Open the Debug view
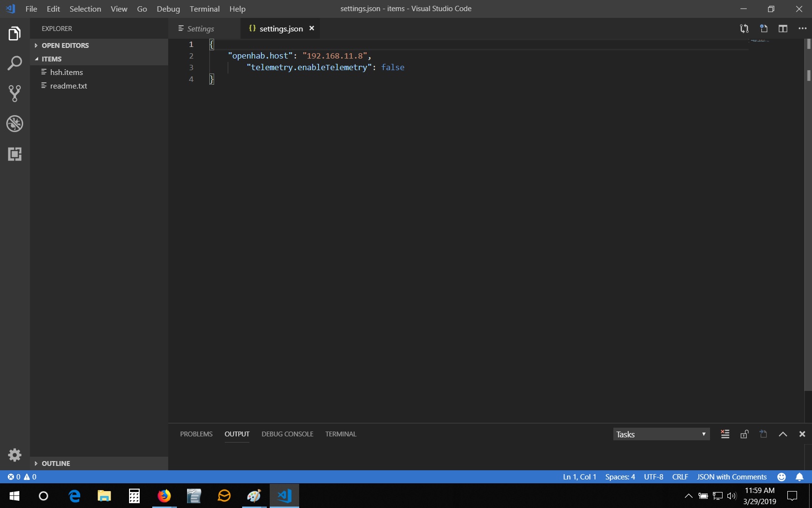 [14, 124]
